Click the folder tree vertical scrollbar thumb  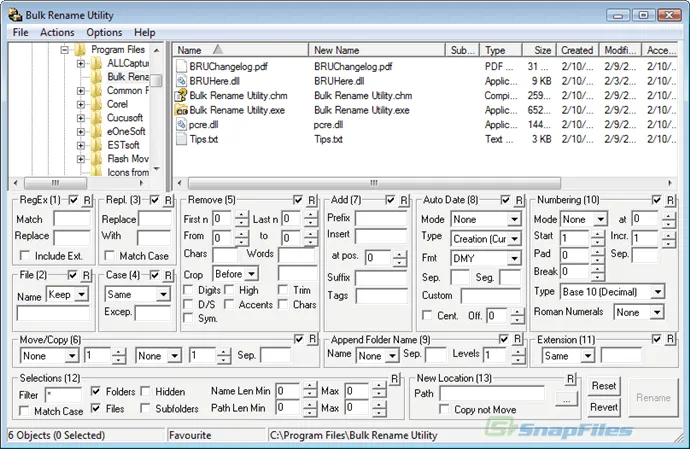coord(156,81)
